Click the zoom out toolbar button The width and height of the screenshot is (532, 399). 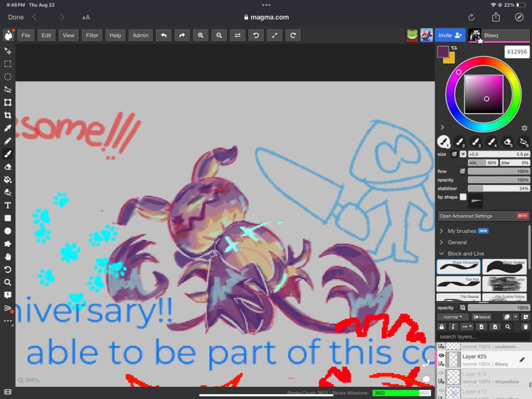point(219,35)
